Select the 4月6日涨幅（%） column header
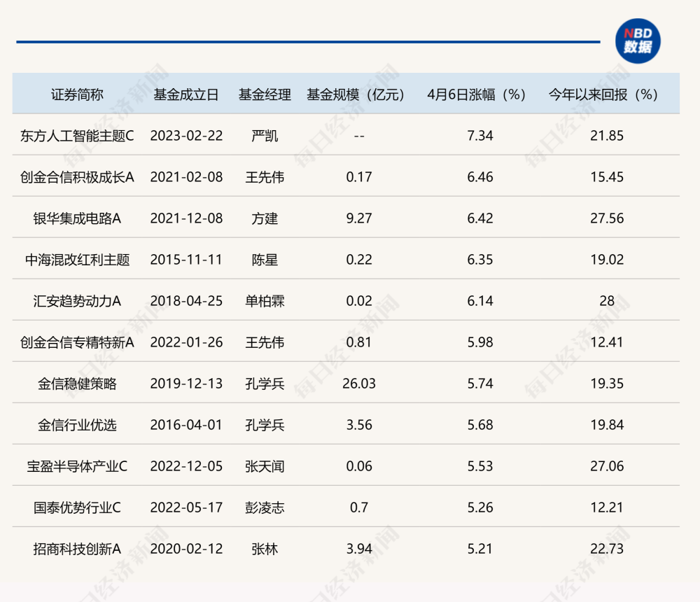 (477, 94)
